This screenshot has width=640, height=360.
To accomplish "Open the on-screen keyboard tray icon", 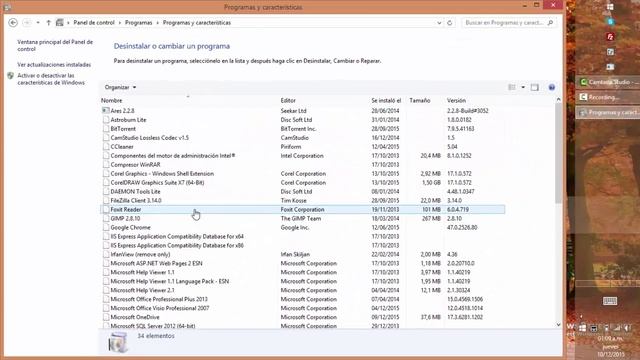I will pyautogui.click(x=610, y=301).
